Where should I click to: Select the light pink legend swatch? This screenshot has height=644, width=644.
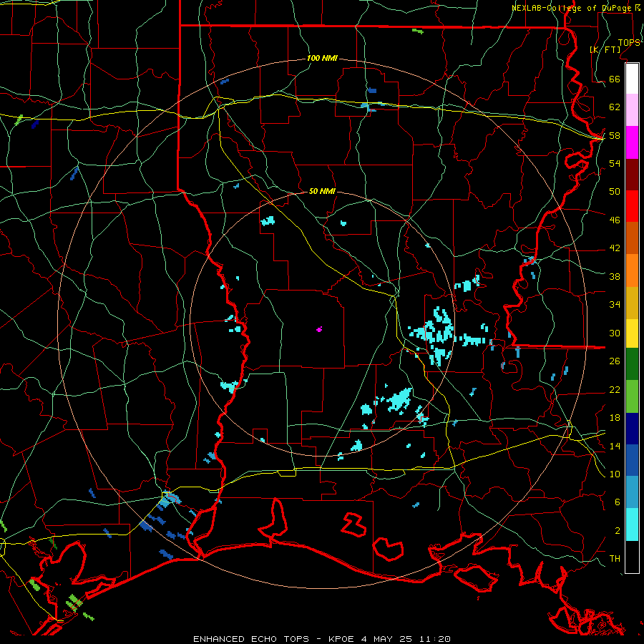click(x=632, y=109)
